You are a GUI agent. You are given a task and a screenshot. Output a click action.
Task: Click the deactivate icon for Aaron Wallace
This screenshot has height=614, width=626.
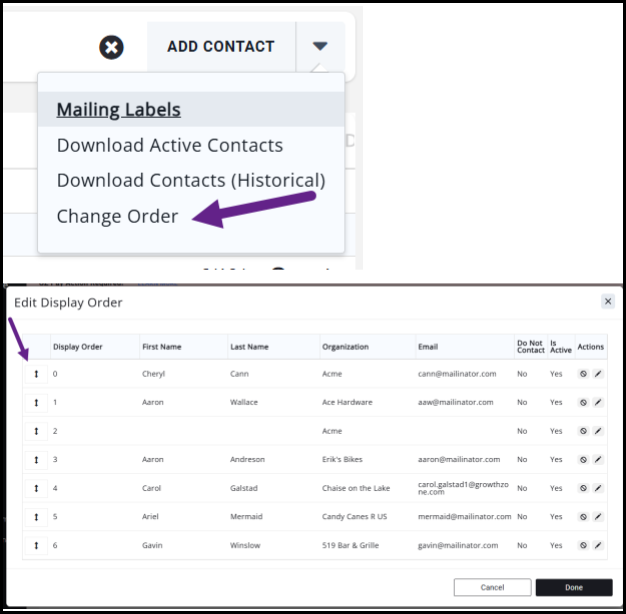(x=583, y=402)
